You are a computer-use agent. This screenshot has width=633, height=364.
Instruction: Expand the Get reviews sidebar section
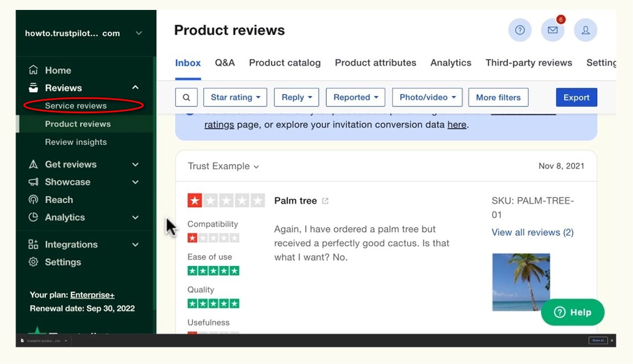point(135,165)
